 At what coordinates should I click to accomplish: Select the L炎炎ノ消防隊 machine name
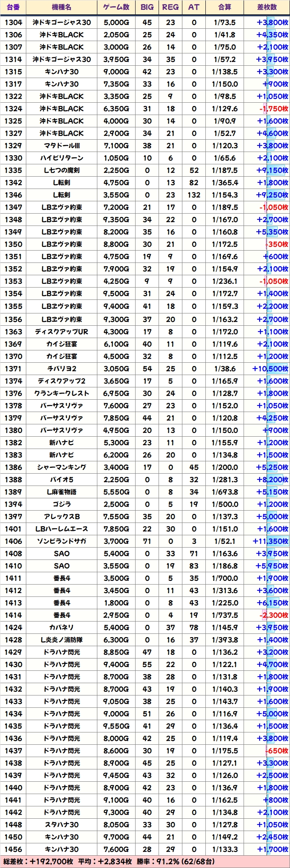(62, 640)
